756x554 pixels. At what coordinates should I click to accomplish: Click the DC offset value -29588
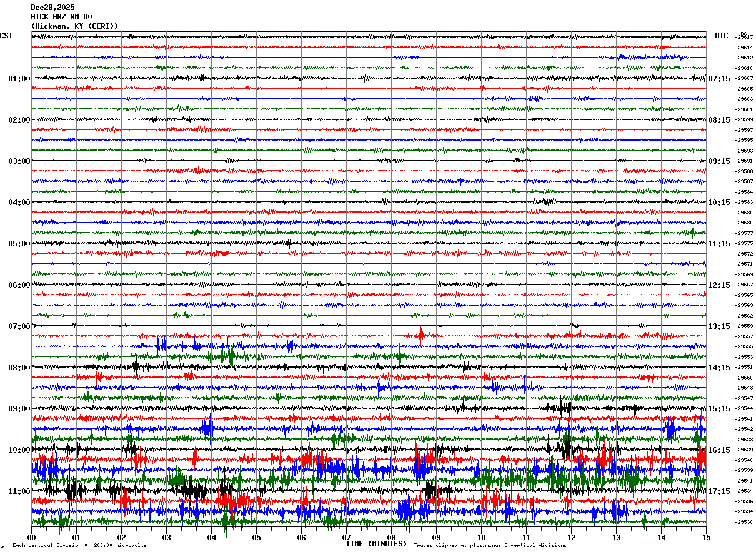pyautogui.click(x=744, y=171)
